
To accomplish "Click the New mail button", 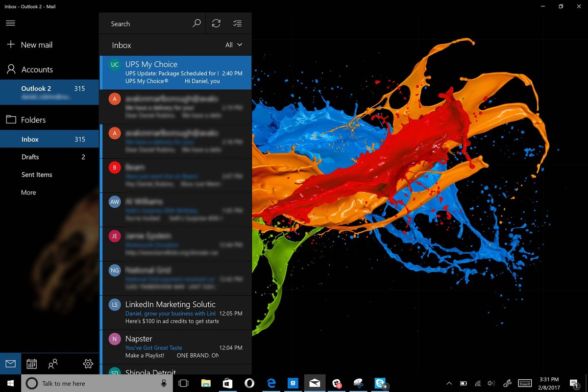I will point(29,45).
